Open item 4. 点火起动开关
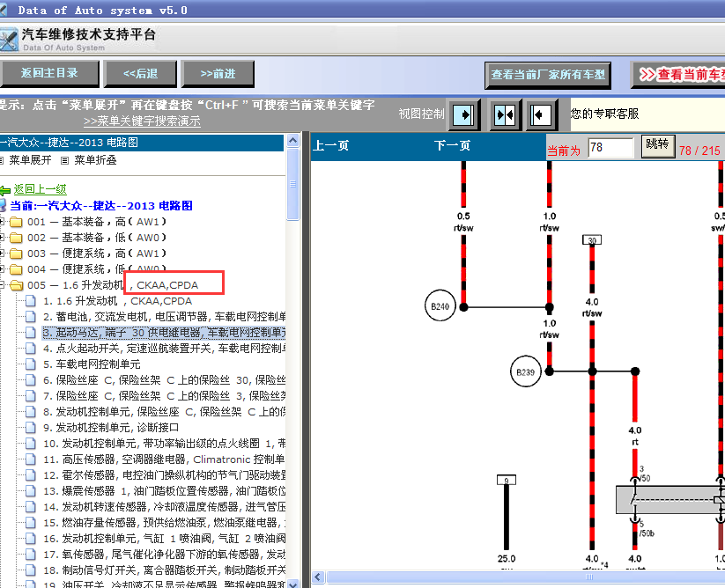Image resolution: width=725 pixels, height=588 pixels. (x=164, y=349)
